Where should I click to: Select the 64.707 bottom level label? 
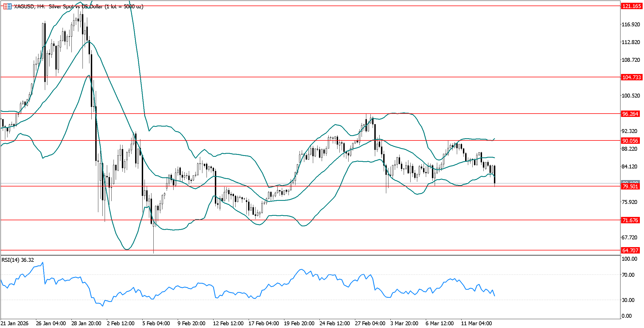click(x=630, y=250)
